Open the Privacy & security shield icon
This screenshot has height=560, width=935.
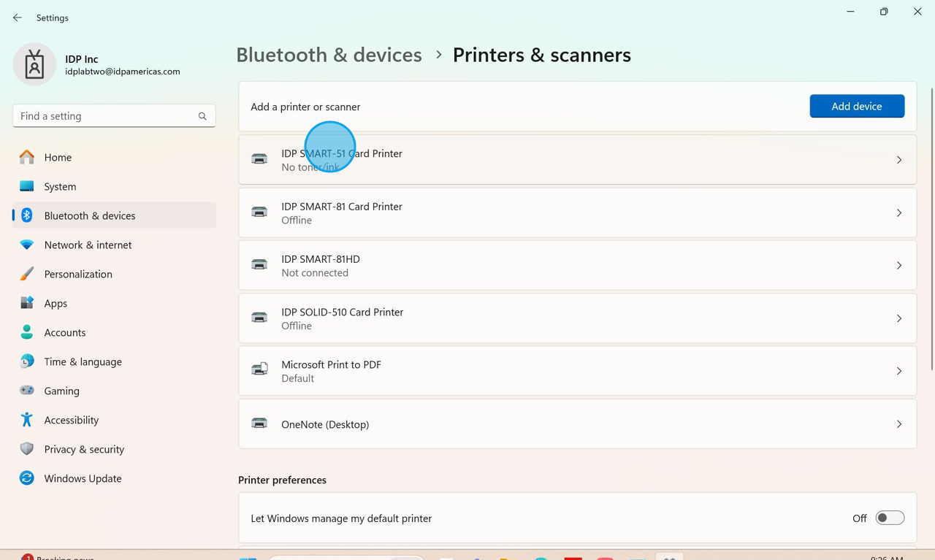(x=27, y=449)
